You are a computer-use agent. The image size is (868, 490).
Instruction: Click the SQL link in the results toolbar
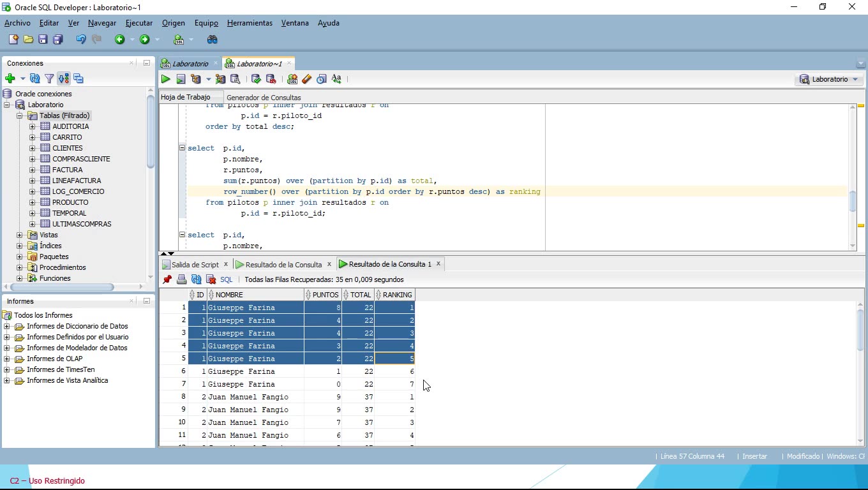227,279
